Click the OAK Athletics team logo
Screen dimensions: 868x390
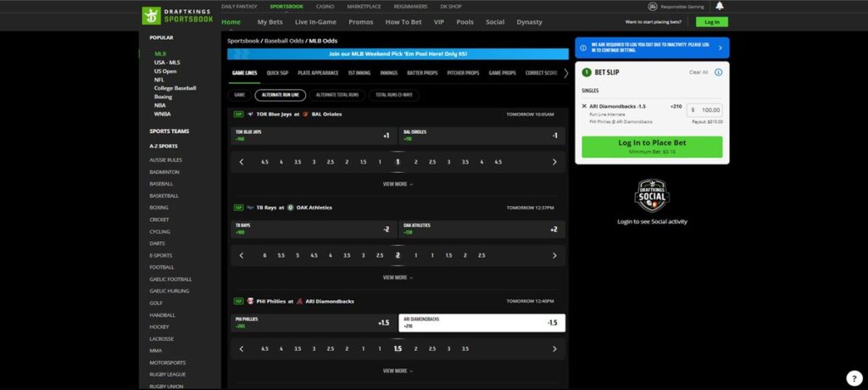point(290,208)
